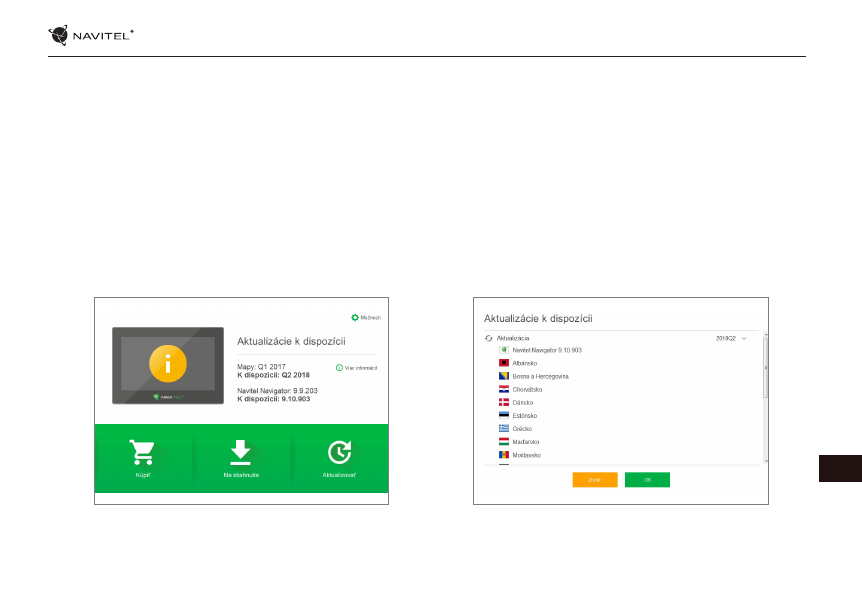
Task: Select the Maďarsko map entry
Action: point(527,441)
